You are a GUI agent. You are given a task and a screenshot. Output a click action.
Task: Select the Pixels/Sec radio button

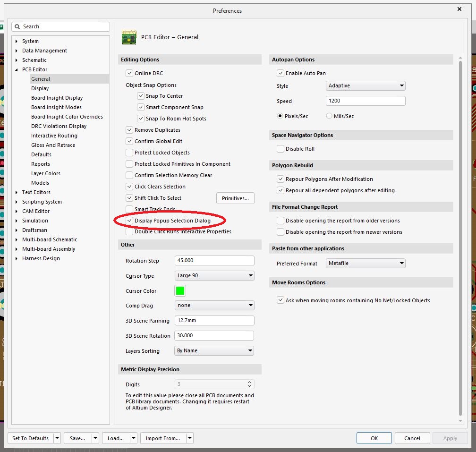point(280,116)
